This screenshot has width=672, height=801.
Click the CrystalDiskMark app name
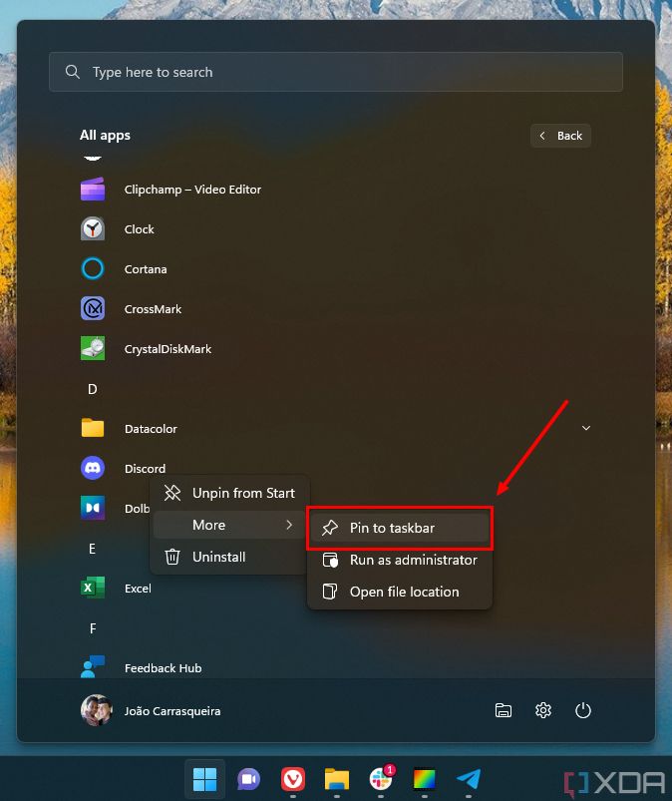168,349
